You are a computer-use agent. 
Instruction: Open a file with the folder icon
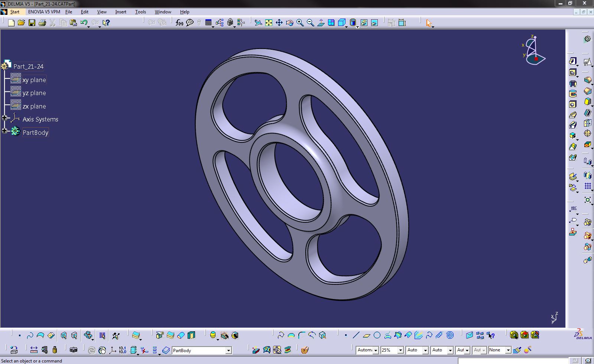(x=22, y=23)
